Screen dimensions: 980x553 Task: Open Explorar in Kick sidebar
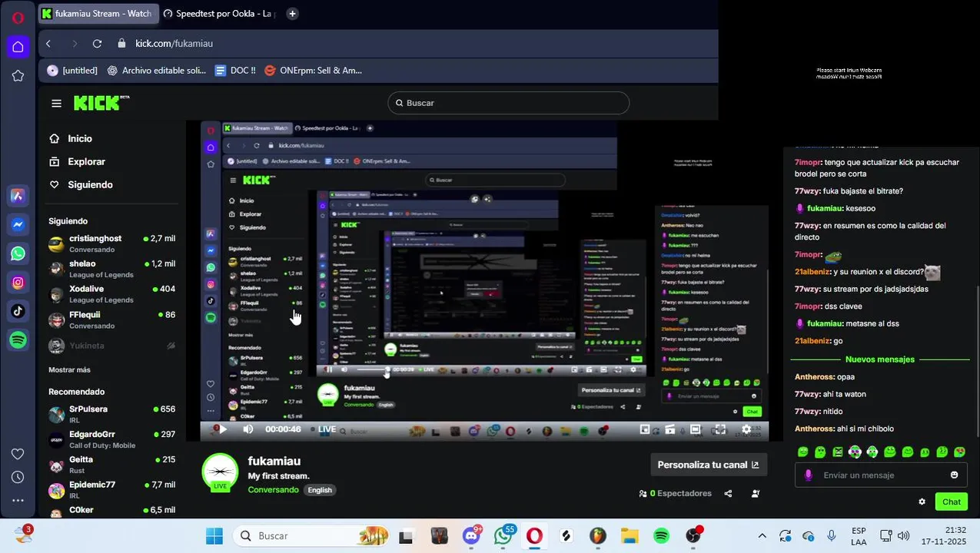point(77,162)
